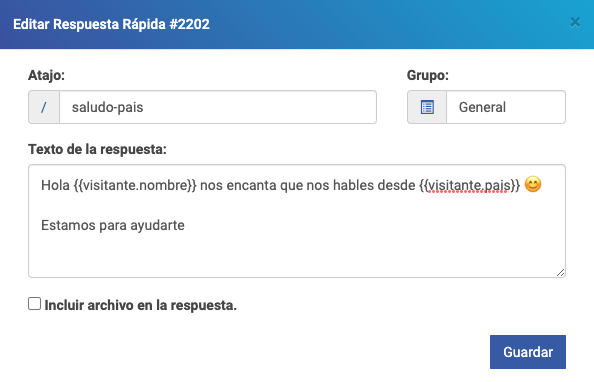Image resolution: width=594 pixels, height=382 pixels.
Task: Click the "Grupo:" label
Action: [428, 75]
